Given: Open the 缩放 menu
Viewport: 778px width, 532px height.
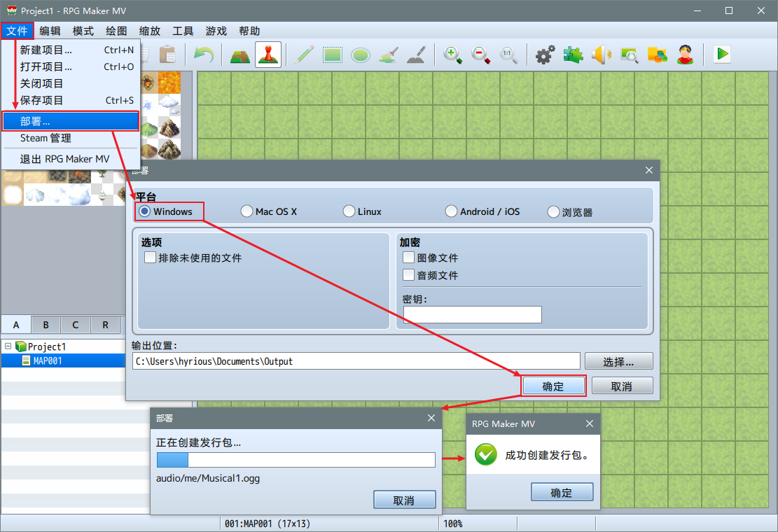Looking at the screenshot, I should [x=150, y=31].
